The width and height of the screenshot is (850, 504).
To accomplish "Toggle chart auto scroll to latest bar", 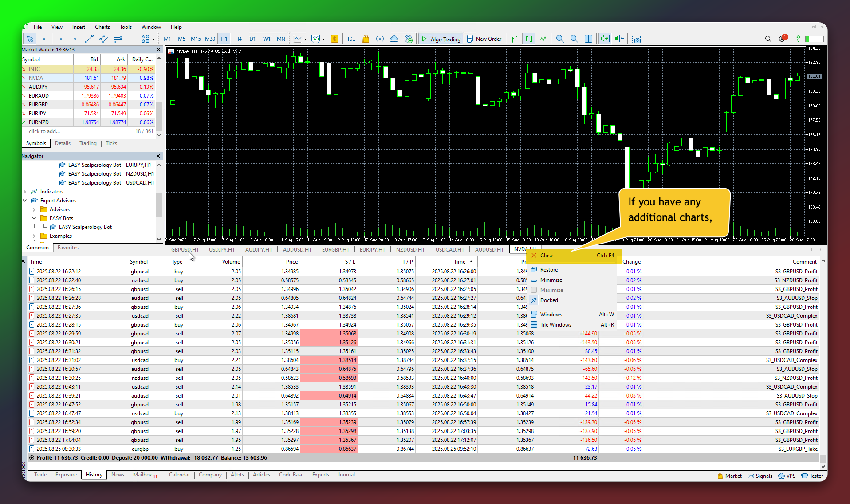I will pyautogui.click(x=605, y=39).
